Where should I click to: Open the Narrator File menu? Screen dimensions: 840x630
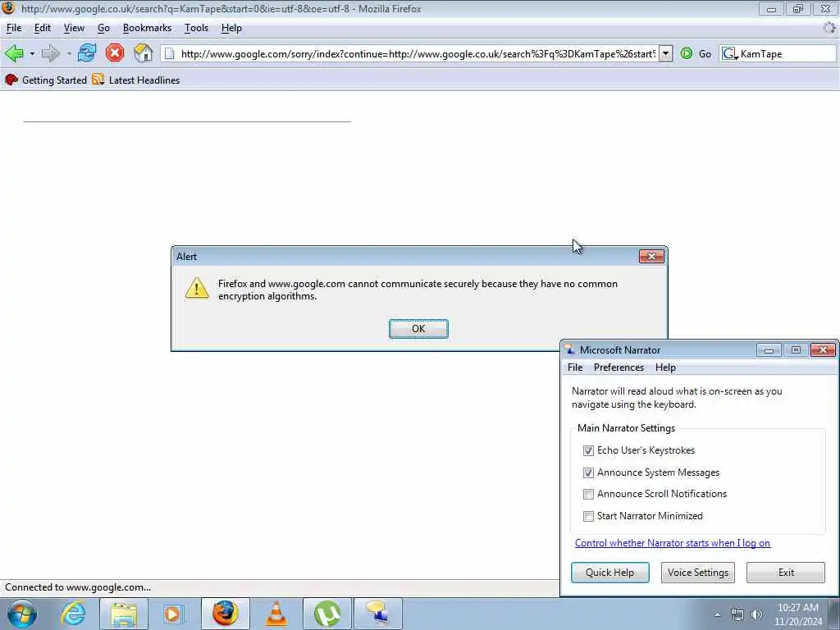pyautogui.click(x=575, y=367)
